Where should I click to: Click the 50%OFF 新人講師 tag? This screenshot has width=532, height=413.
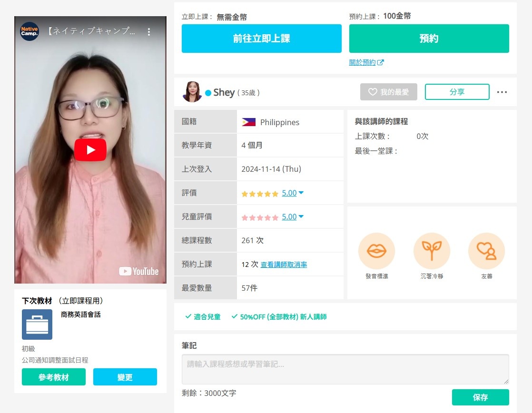click(279, 317)
